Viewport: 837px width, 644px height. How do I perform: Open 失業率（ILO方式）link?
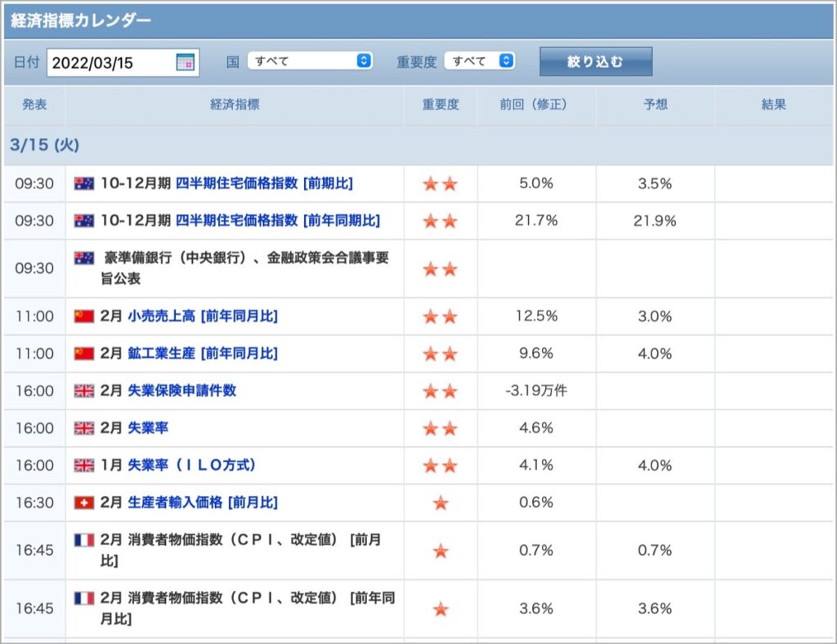coord(191,465)
